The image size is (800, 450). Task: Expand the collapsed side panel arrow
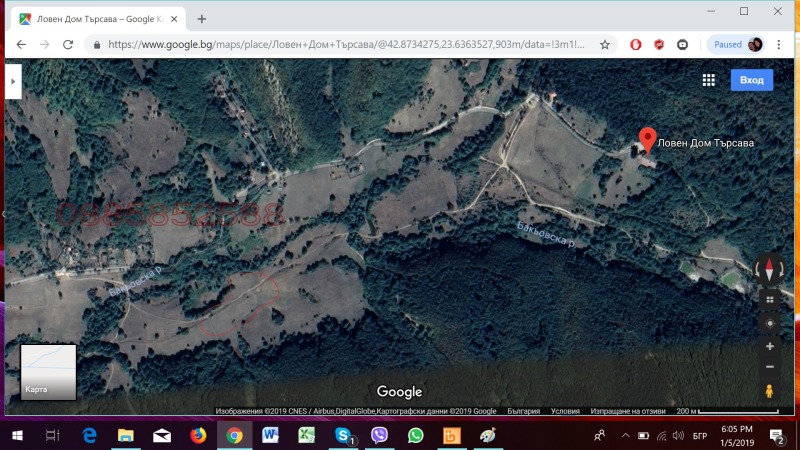pos(13,81)
